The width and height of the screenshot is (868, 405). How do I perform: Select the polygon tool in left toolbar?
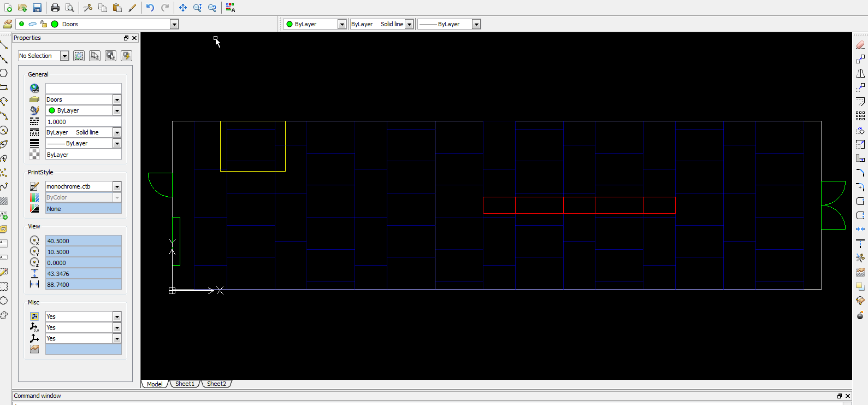click(4, 73)
